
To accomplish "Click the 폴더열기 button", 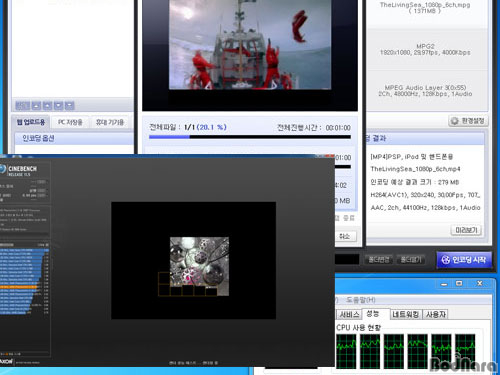I will pos(411,260).
